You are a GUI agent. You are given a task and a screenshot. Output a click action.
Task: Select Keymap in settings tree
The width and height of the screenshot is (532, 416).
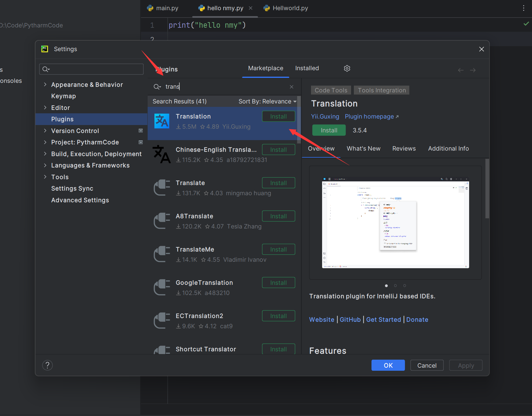coord(63,96)
